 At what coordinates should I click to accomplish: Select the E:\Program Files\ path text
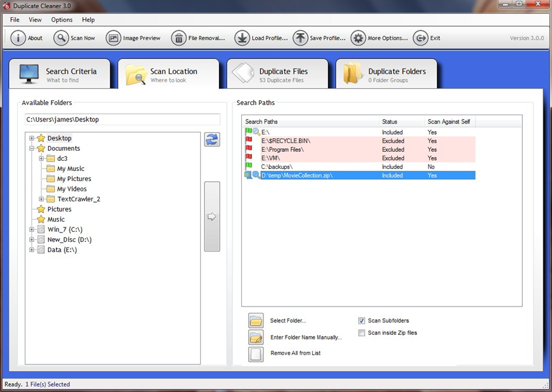(282, 149)
